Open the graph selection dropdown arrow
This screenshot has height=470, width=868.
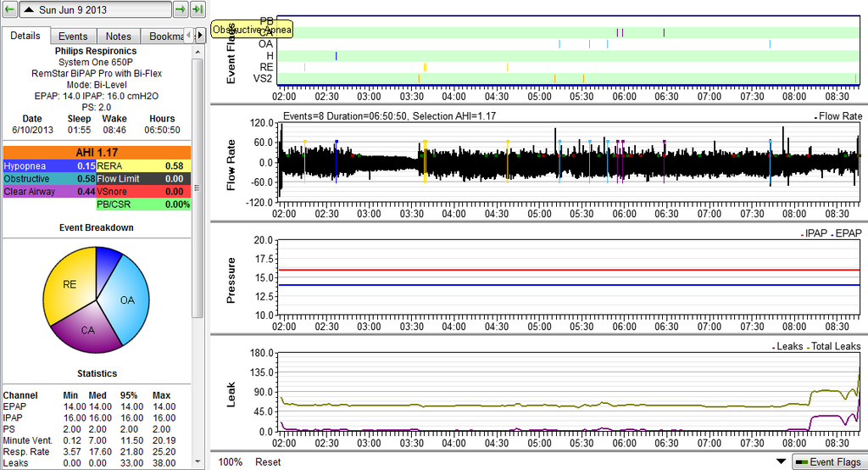(781, 462)
